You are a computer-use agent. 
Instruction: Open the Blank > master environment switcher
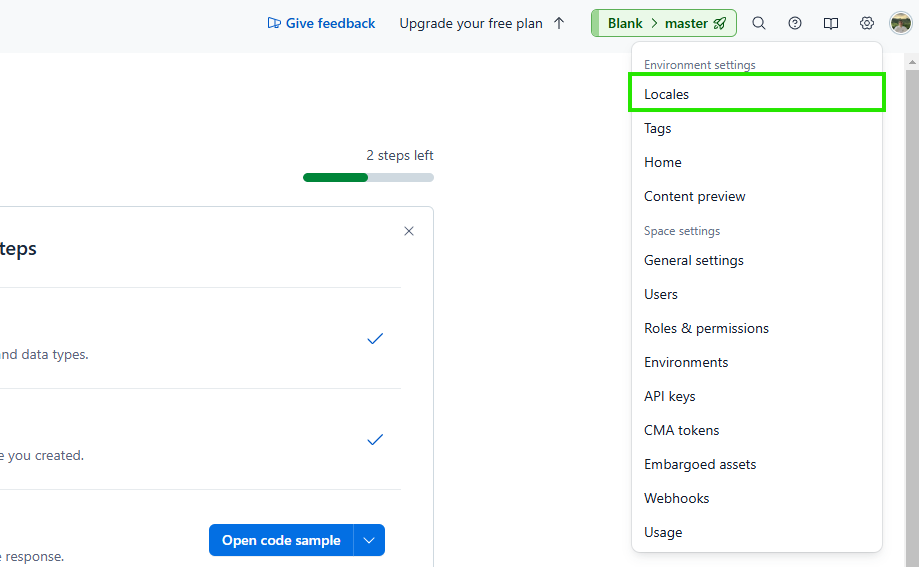663,23
